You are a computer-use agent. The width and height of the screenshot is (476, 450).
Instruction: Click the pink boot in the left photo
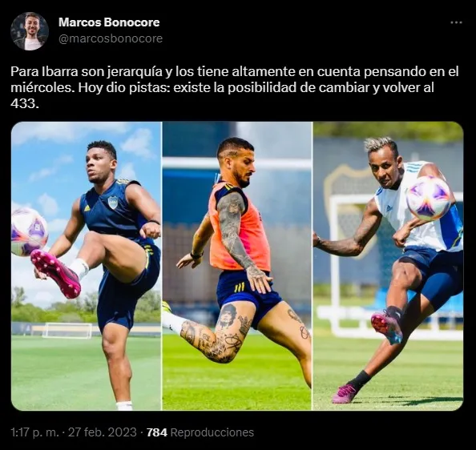56,274
